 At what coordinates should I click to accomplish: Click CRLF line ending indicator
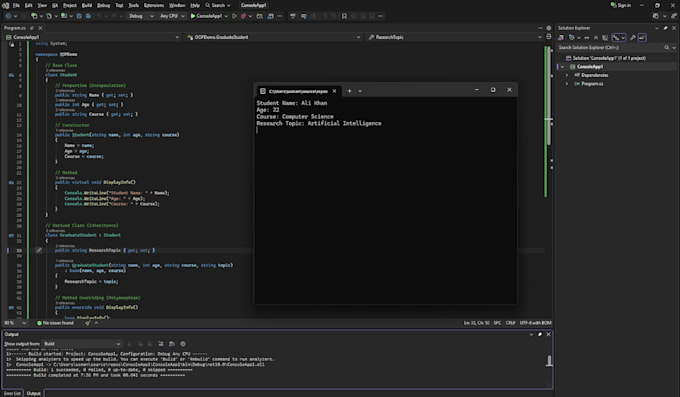pos(510,323)
